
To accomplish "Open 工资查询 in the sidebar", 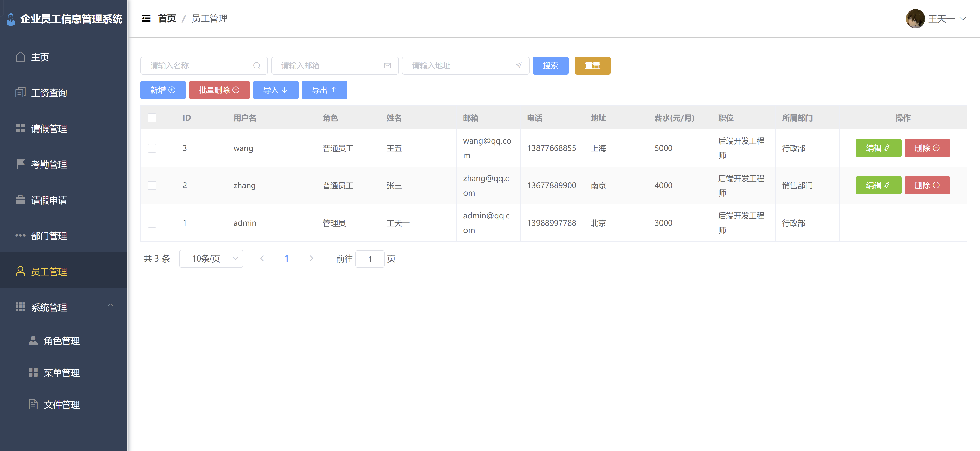I will pyautogui.click(x=64, y=93).
